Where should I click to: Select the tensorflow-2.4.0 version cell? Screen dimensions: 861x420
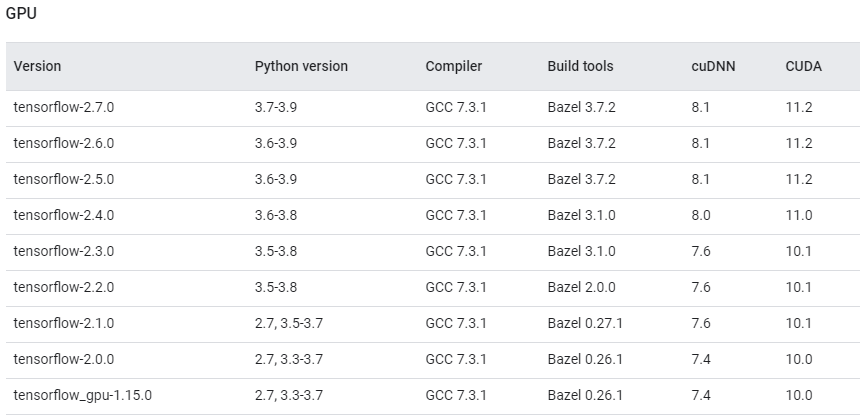(x=64, y=215)
